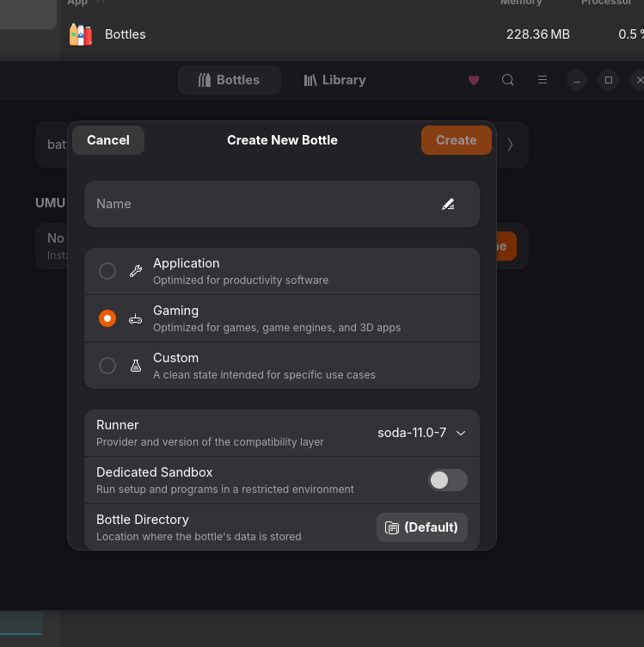The height and width of the screenshot is (647, 644).
Task: Click 'Optimized for games, game engines, and 3D apps'
Action: pos(277,328)
